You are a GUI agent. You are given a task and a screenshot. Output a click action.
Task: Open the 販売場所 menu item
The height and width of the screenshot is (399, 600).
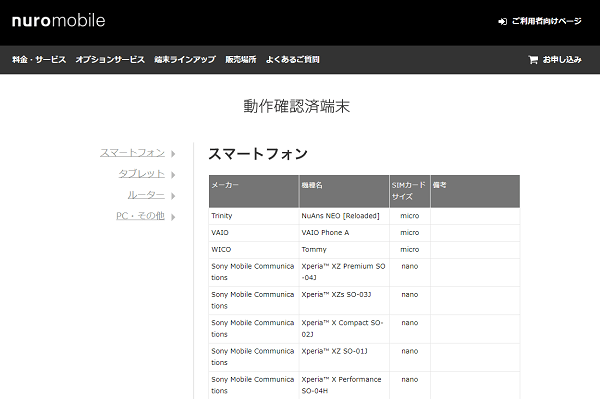pyautogui.click(x=241, y=60)
